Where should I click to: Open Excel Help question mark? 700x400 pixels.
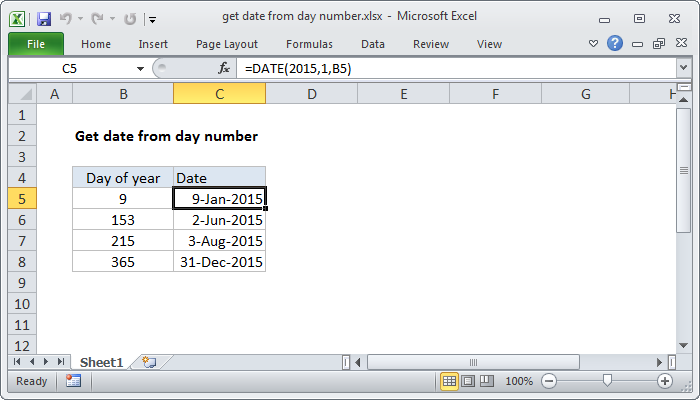click(x=615, y=43)
